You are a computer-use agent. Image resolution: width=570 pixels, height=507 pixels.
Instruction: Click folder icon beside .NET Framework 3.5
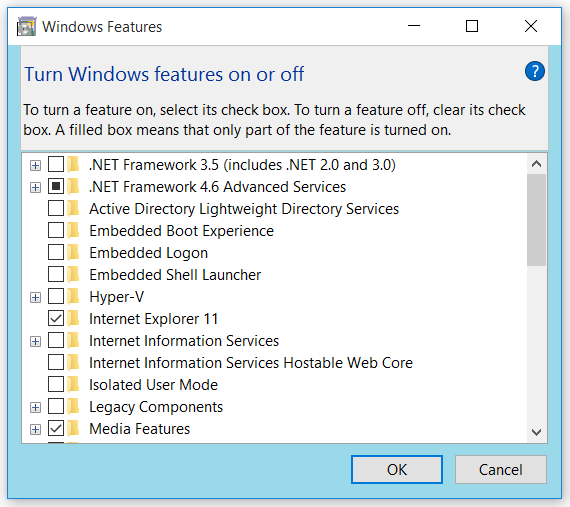pyautogui.click(x=73, y=165)
